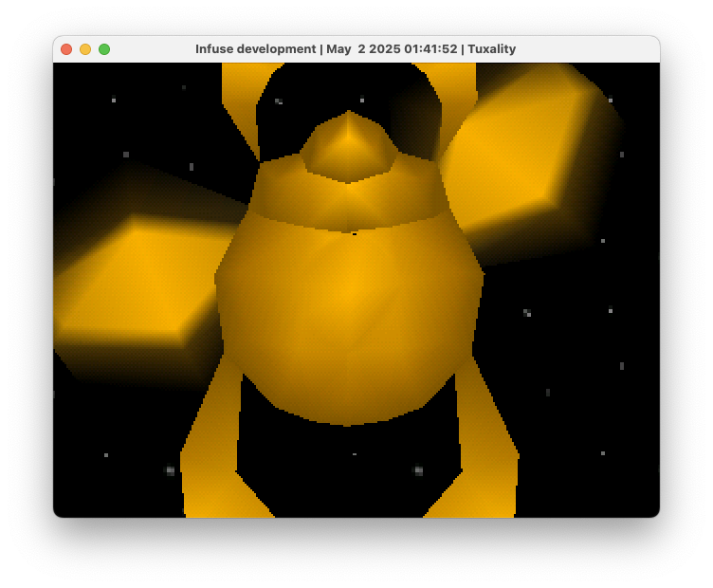Click the green full-screen button
The height and width of the screenshot is (588, 713).
click(104, 49)
